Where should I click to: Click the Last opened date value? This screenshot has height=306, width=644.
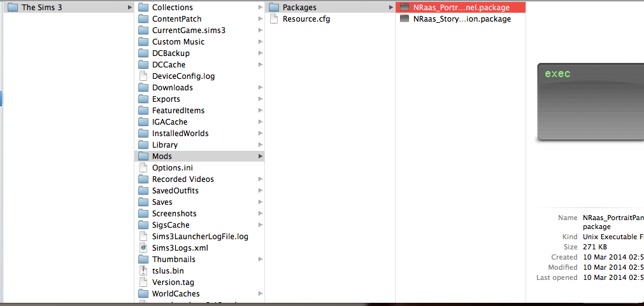point(613,277)
